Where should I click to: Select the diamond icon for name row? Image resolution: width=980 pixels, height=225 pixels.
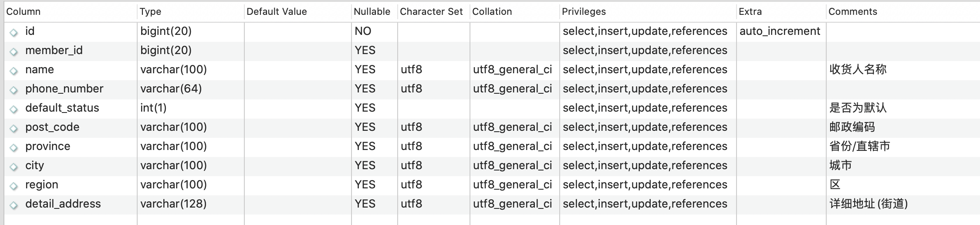point(14,71)
